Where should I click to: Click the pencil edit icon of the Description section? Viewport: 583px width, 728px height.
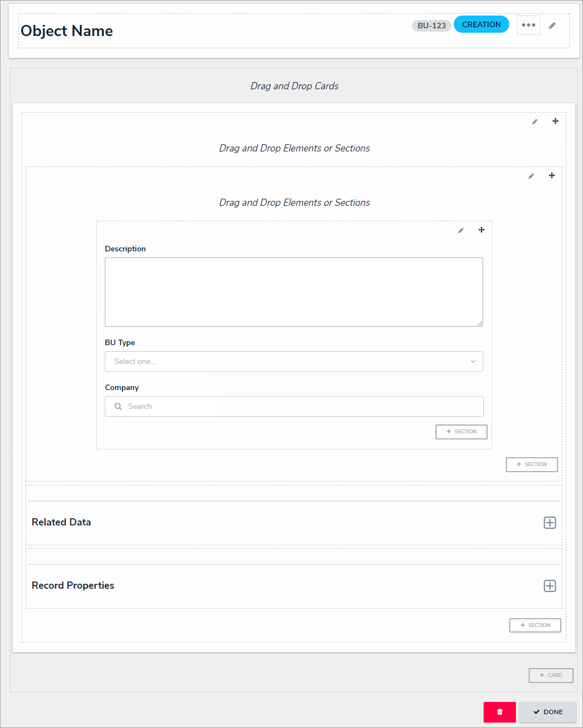(461, 230)
